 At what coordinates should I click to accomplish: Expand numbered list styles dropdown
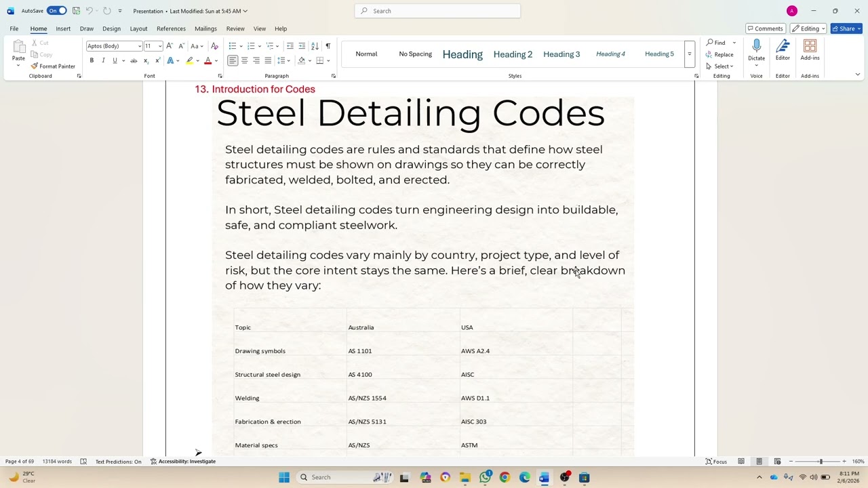[x=258, y=46]
